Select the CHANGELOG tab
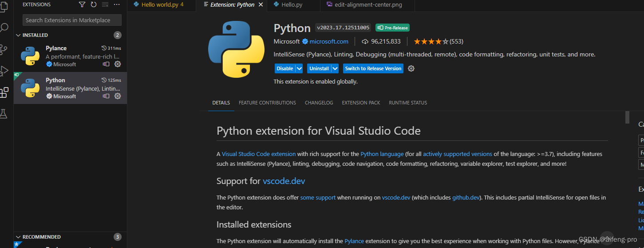The width and height of the screenshot is (644, 248). [319, 103]
